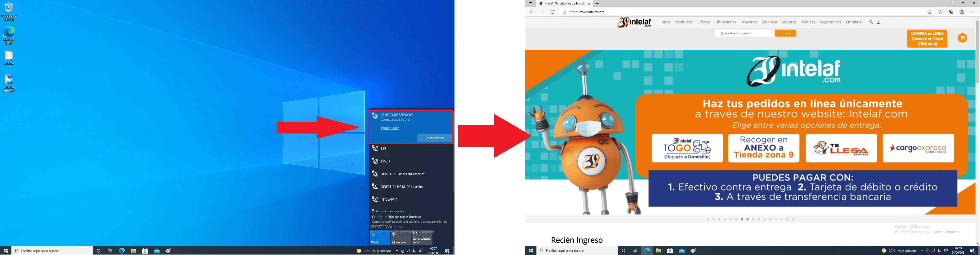Select DIRECT-30-HP M130f LaserJet network
980x255 pixels.
click(x=411, y=174)
